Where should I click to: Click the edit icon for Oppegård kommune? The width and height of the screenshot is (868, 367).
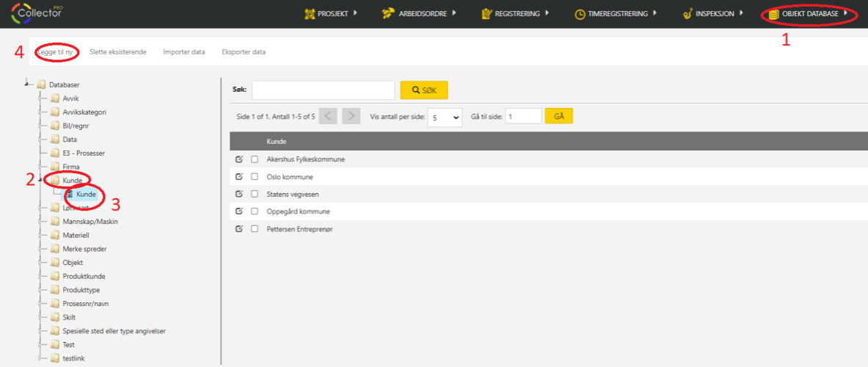pos(239,211)
